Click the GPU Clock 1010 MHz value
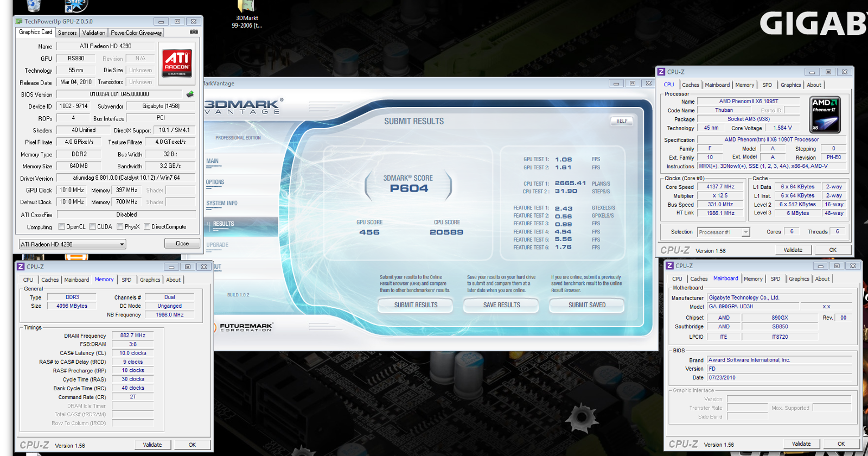Screen dimensions: 868x456 [x=72, y=190]
